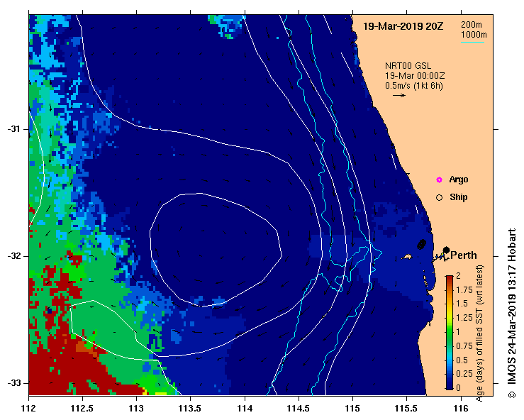Click longitude tick label 112
Image resolution: width=524 pixels, height=420 pixels.
pyautogui.click(x=29, y=409)
